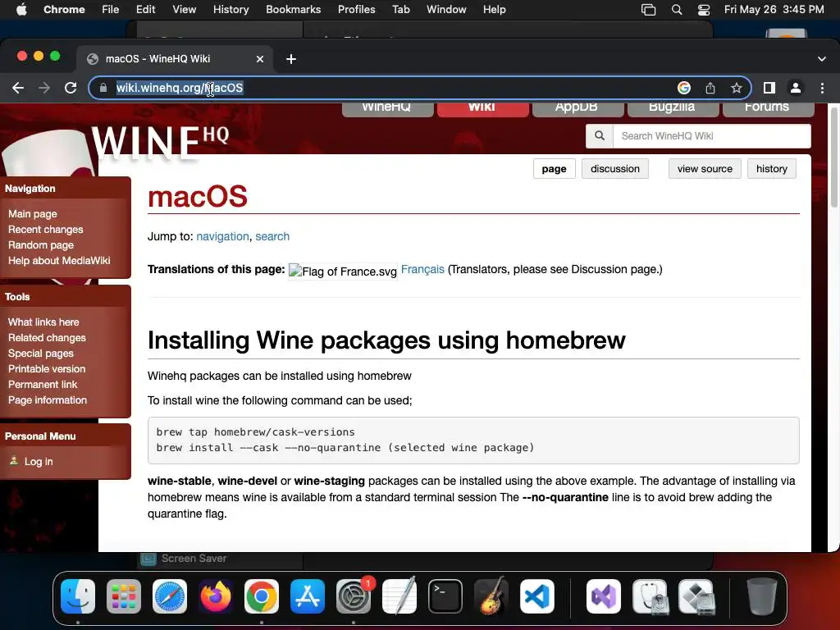Screen dimensions: 840x630
Task: Open Special pages link
Action: 41,353
